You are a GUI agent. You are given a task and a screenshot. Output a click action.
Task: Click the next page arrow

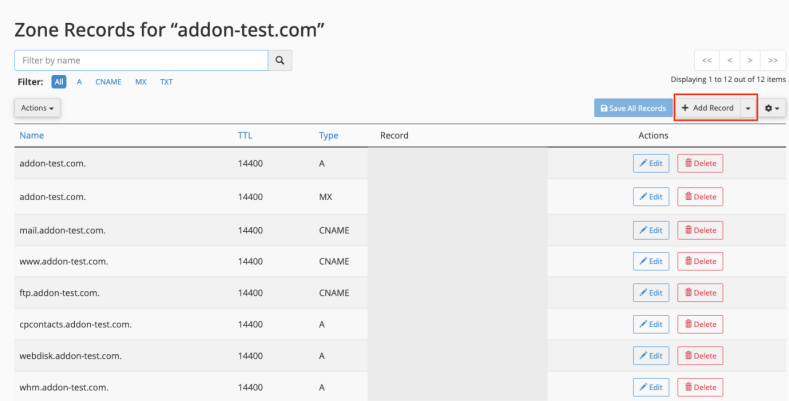pos(750,61)
